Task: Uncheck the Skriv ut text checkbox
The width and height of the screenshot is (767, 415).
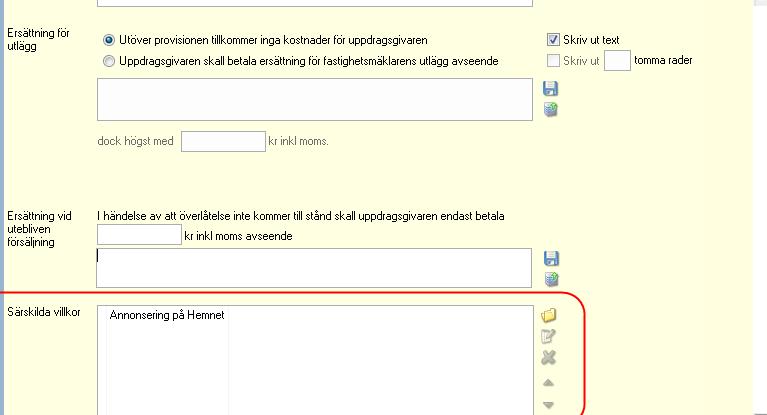Action: pyautogui.click(x=553, y=40)
